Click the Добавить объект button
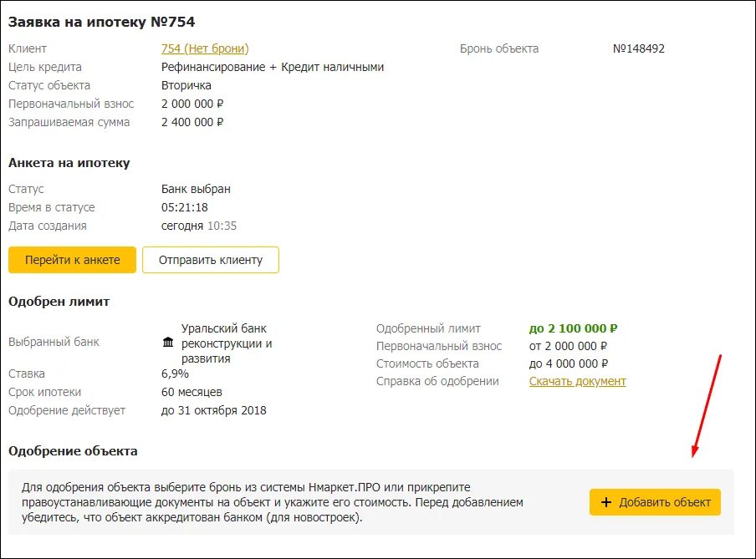The image size is (756, 559). 655,502
